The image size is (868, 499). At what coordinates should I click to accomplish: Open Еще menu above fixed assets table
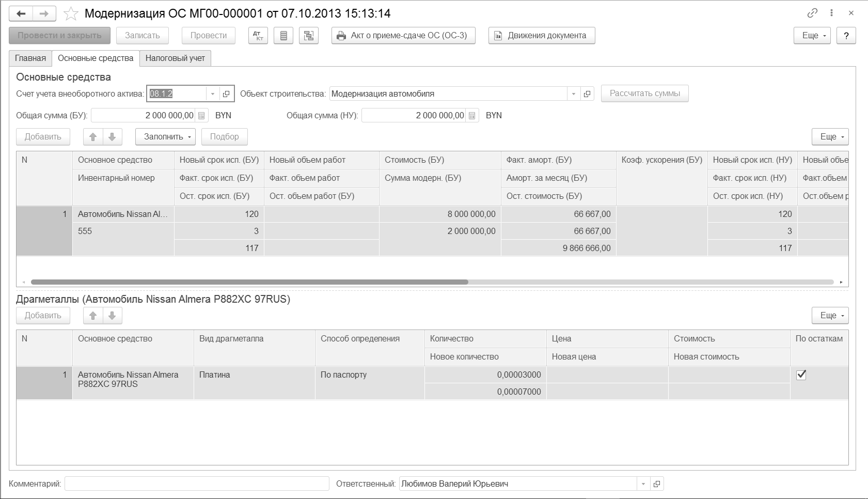click(830, 137)
